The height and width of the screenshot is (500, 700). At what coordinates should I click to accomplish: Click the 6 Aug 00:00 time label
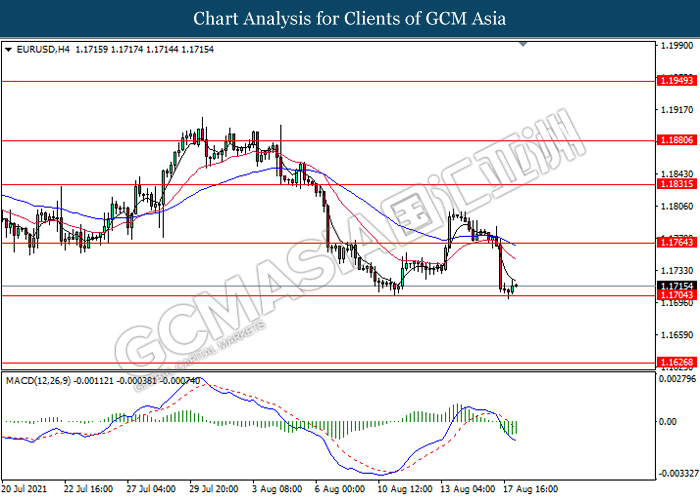(340, 489)
